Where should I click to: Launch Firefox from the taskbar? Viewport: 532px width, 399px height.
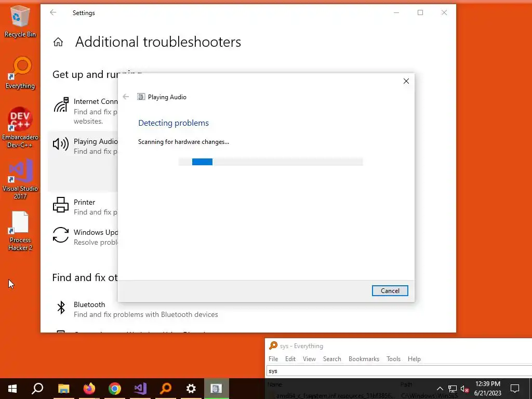click(89, 389)
